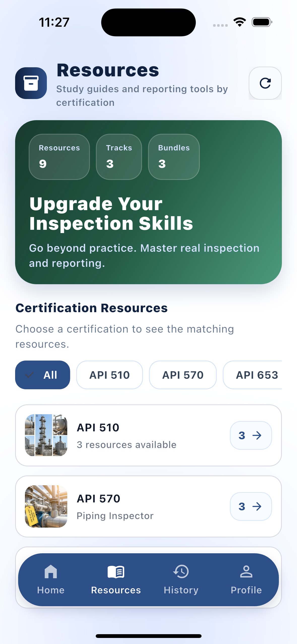Open the Profile tab
297x644 pixels.
click(246, 579)
